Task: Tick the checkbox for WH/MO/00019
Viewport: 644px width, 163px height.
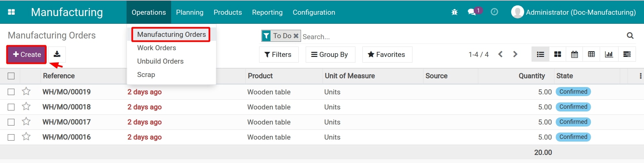Action: click(11, 92)
